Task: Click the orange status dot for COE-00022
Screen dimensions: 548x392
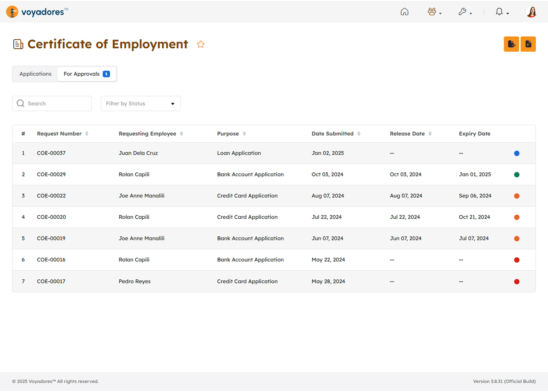Action: (x=517, y=196)
